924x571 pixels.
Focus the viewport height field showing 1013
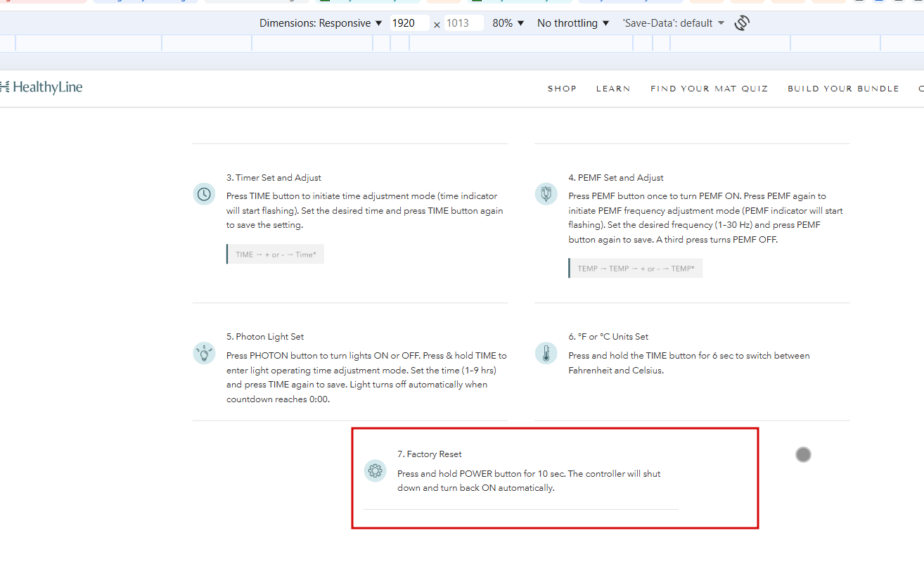pyautogui.click(x=464, y=23)
